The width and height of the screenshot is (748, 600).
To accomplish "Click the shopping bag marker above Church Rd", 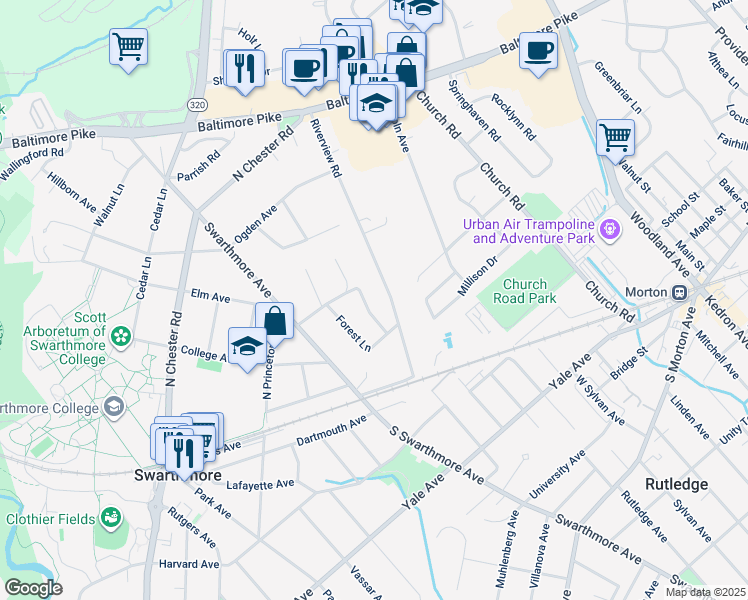I will (x=405, y=72).
